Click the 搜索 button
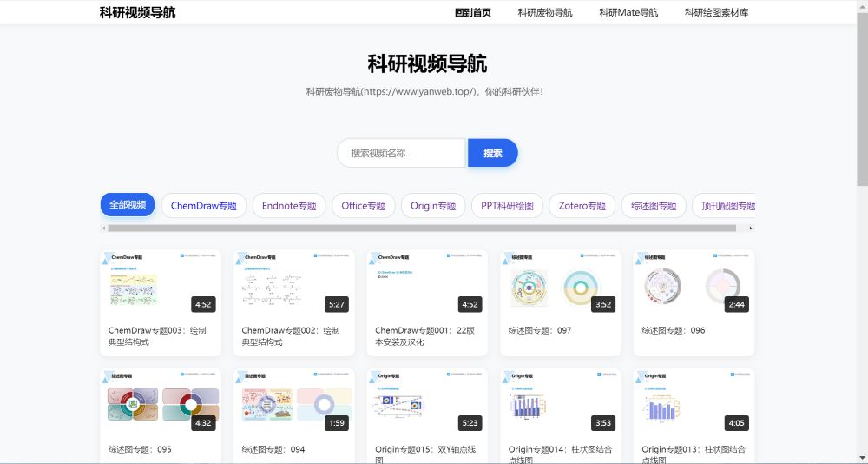The height and width of the screenshot is (464, 868). coord(492,153)
